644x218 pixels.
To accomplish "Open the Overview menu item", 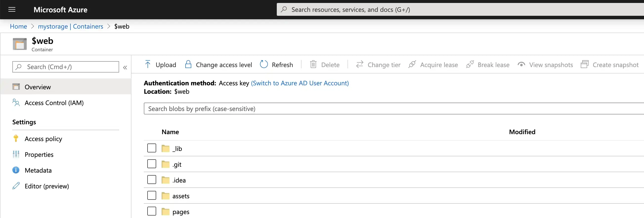I will point(66,87).
